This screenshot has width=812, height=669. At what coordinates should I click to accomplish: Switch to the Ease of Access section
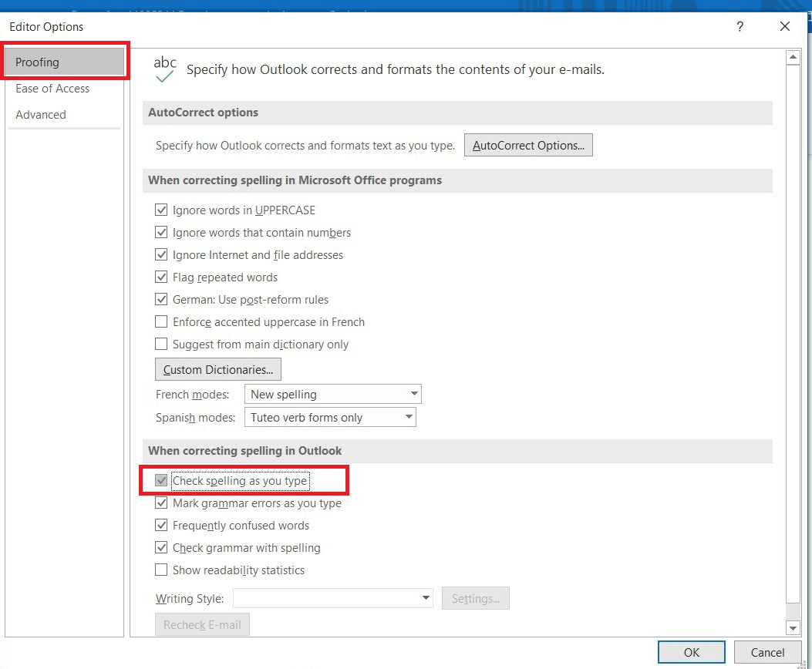(x=52, y=89)
